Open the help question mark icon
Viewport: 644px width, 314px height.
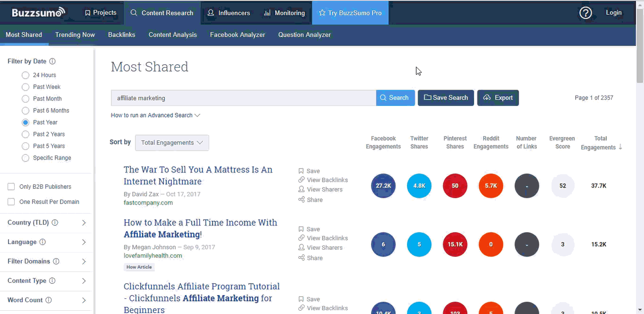click(x=585, y=13)
